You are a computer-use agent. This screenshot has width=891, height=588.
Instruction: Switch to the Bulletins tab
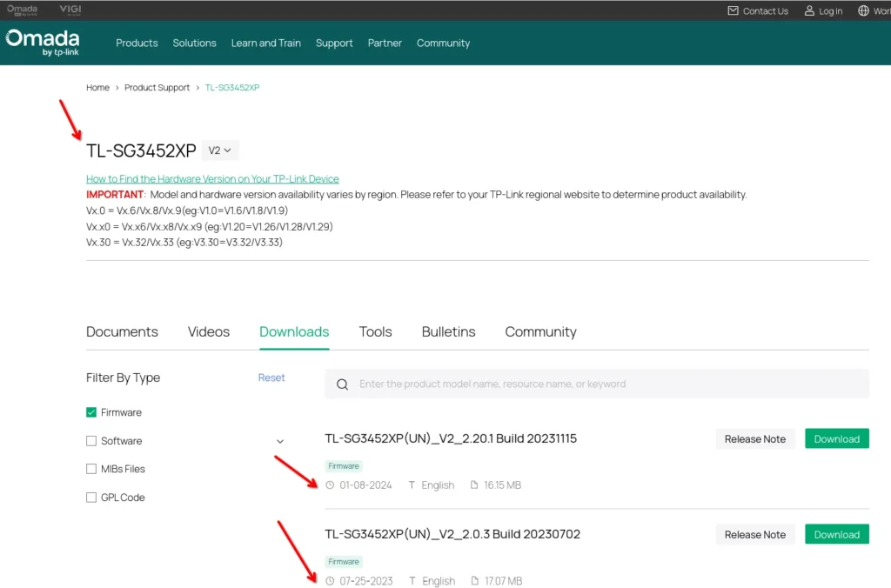[448, 331]
